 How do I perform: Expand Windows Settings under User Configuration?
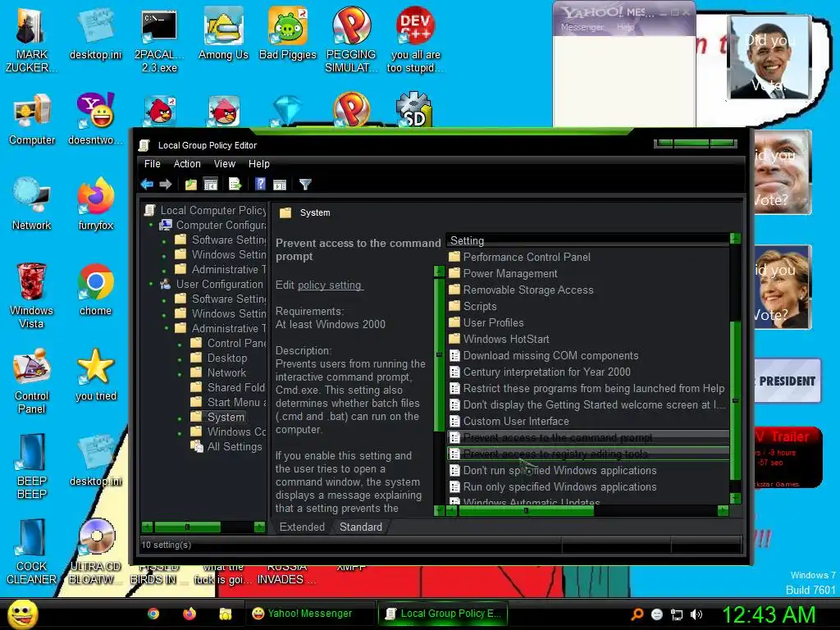tap(164, 314)
